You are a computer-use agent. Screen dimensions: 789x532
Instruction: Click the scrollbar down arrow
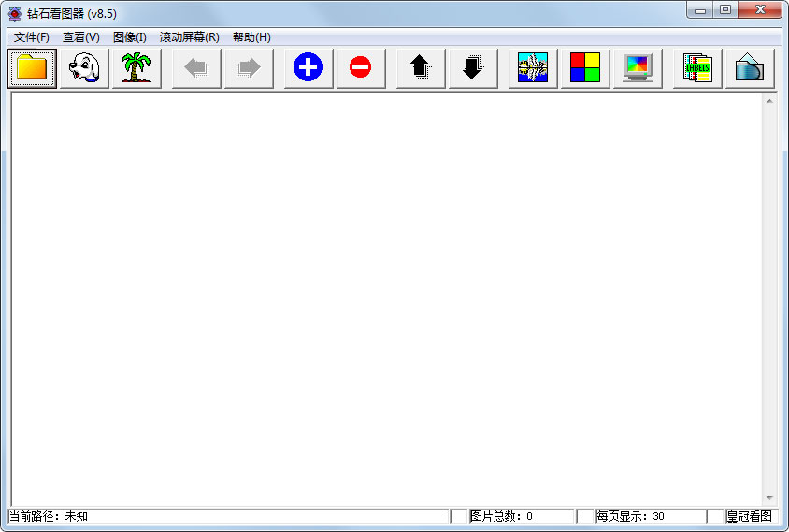tap(769, 498)
